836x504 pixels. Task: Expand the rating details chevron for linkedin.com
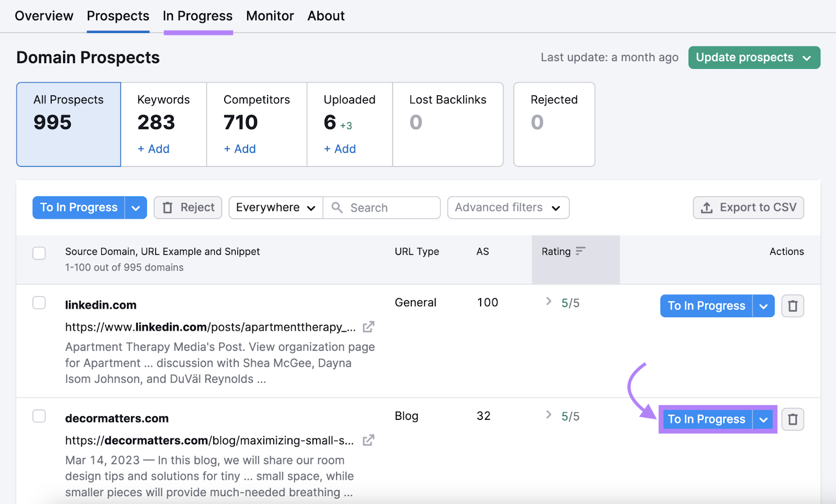(x=548, y=302)
